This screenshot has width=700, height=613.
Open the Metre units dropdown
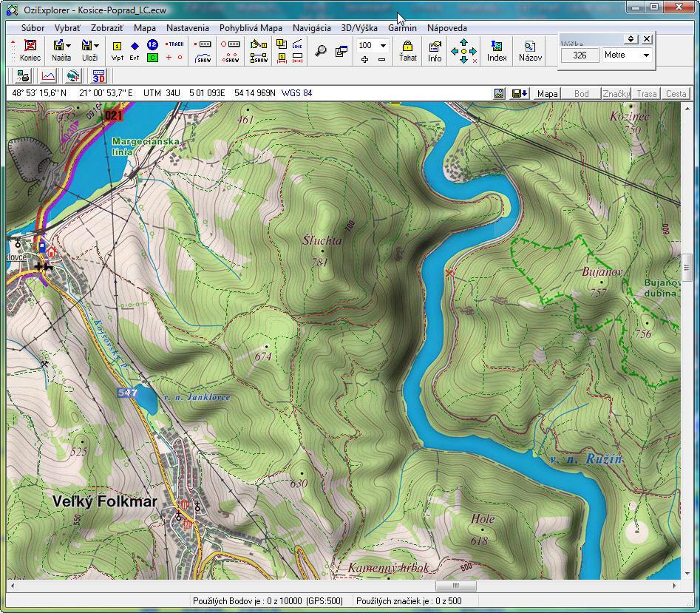(646, 55)
